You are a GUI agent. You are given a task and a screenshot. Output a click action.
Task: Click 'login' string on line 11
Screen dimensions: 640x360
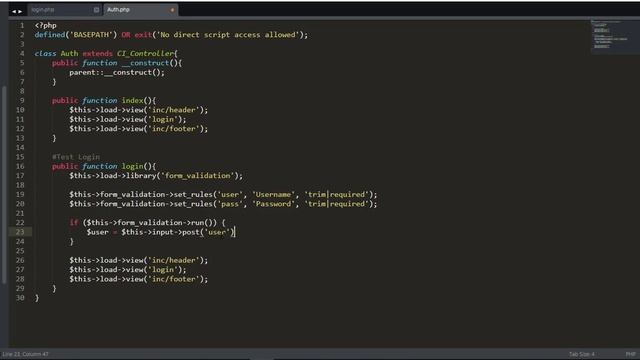click(x=163, y=119)
